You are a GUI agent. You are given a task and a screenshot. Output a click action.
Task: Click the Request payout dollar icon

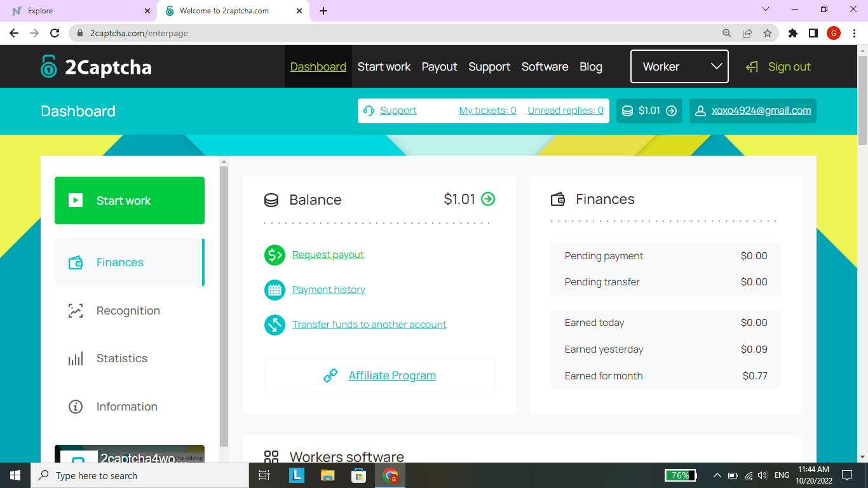pyautogui.click(x=275, y=255)
